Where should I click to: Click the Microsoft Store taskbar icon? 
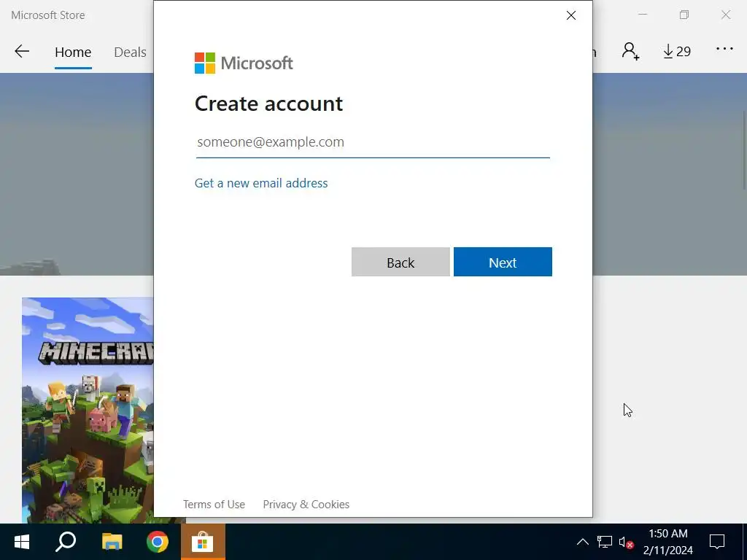(203, 542)
